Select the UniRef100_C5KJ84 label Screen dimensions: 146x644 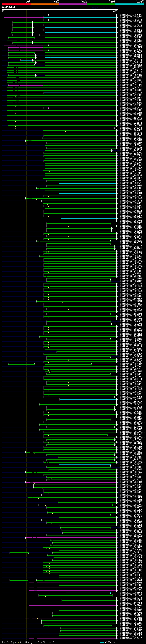click(131, 193)
